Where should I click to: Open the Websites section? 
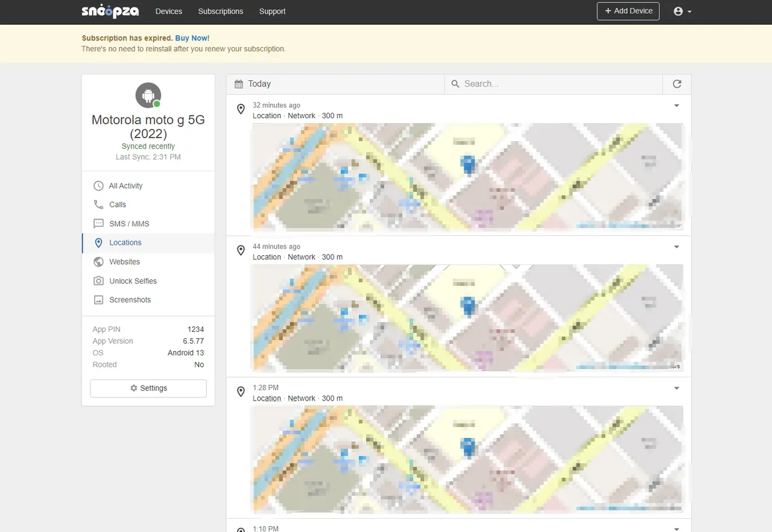(x=148, y=262)
